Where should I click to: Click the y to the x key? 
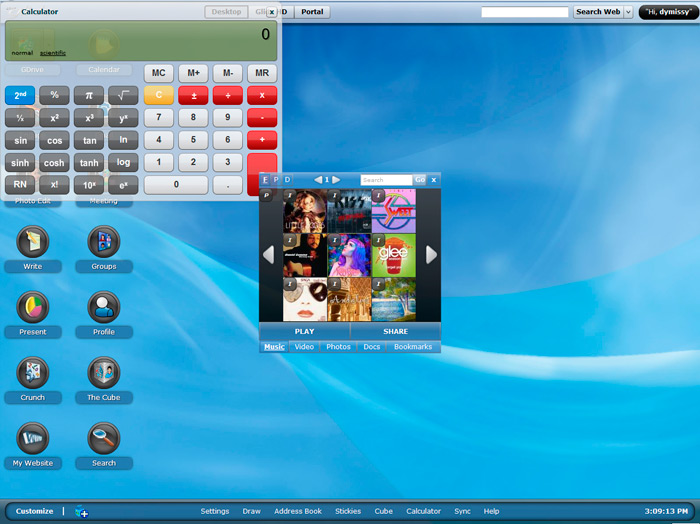[x=123, y=118]
